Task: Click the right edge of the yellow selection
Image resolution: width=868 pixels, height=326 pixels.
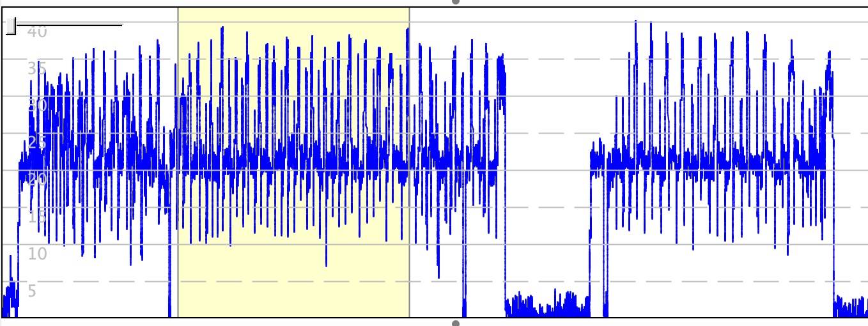Action: (x=409, y=160)
